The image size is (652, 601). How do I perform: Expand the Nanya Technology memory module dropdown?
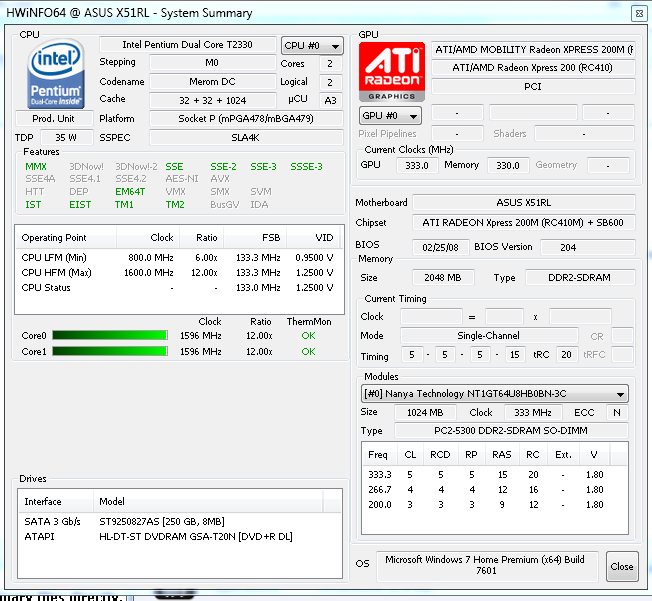494,393
